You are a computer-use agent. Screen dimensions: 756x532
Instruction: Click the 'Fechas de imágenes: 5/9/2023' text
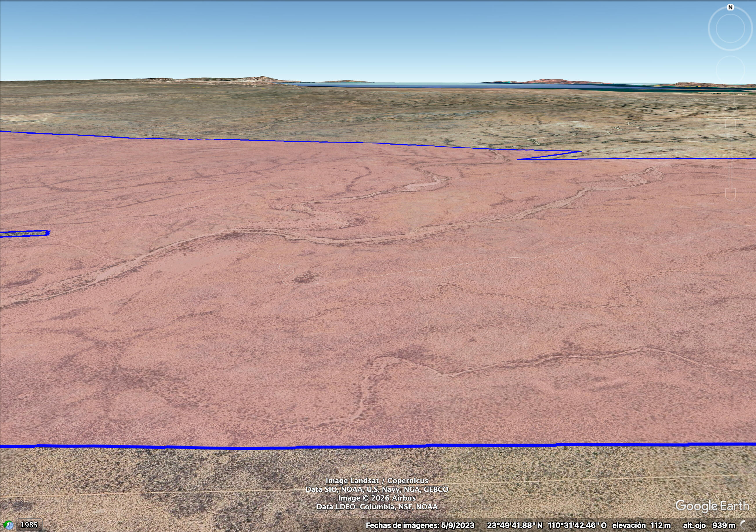(420, 525)
